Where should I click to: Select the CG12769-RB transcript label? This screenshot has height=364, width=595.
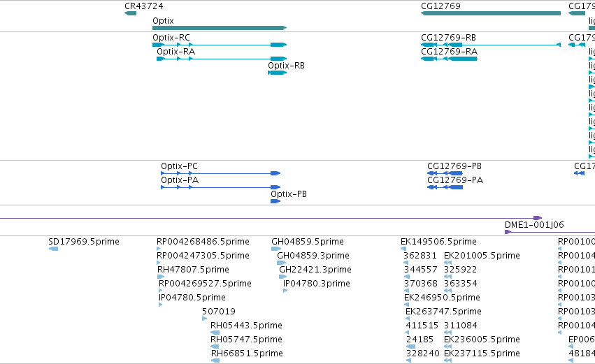[x=449, y=38]
